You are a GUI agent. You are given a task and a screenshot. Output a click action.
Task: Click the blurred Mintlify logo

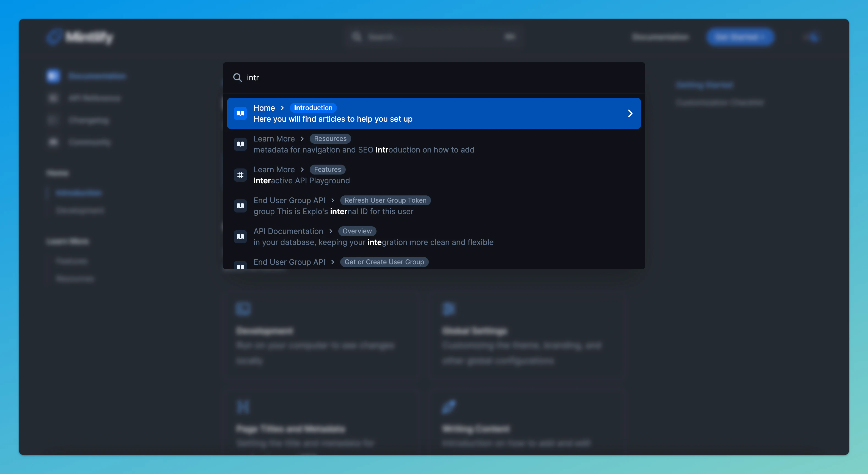[80, 37]
